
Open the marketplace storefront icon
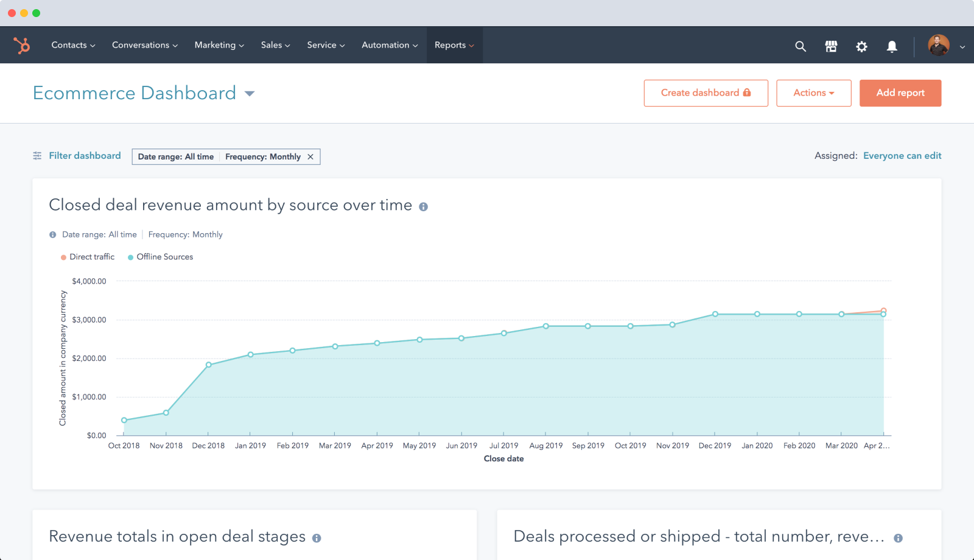point(831,46)
